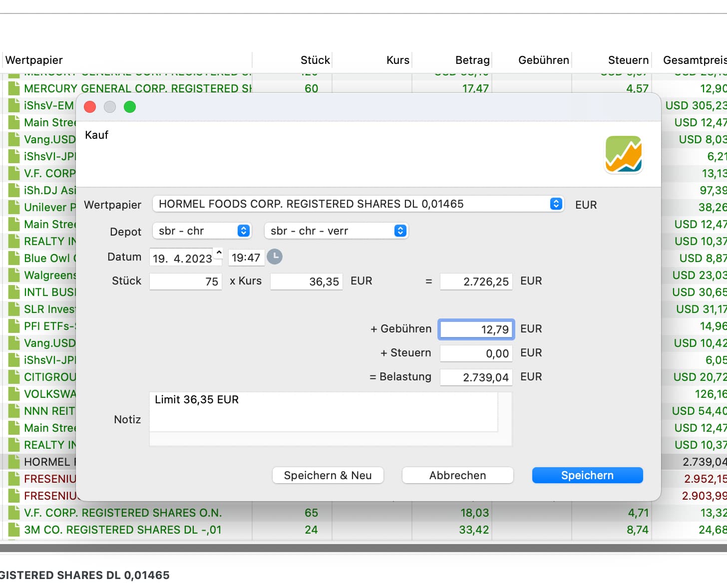The width and height of the screenshot is (727, 588).
Task: Click the Speichern & Neu button
Action: click(328, 475)
